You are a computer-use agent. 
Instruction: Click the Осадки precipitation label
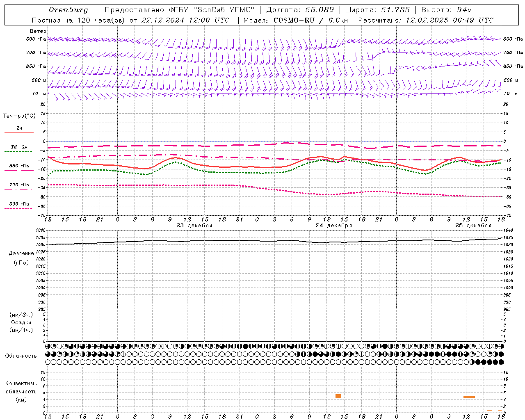(21, 322)
